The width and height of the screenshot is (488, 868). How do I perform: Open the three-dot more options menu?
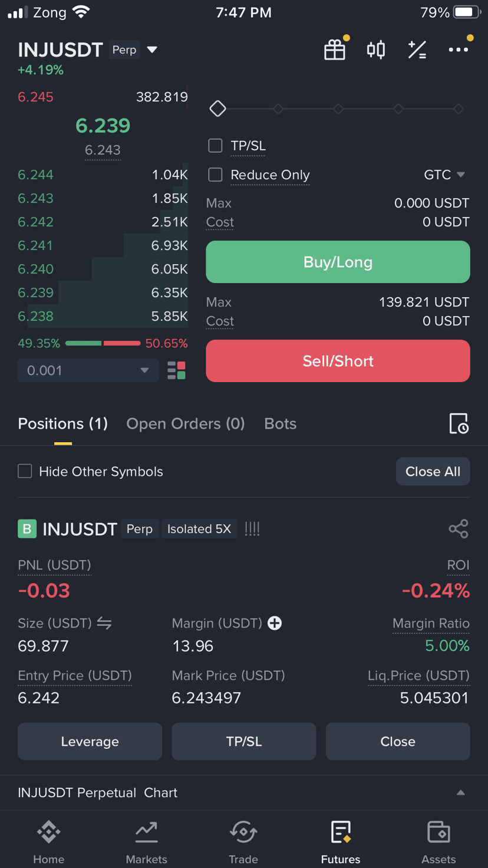click(x=459, y=50)
